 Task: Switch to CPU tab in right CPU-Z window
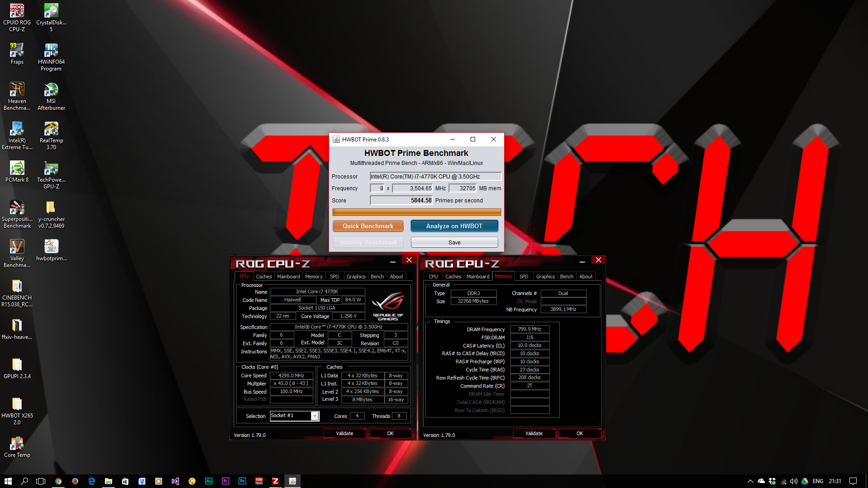[x=433, y=277]
